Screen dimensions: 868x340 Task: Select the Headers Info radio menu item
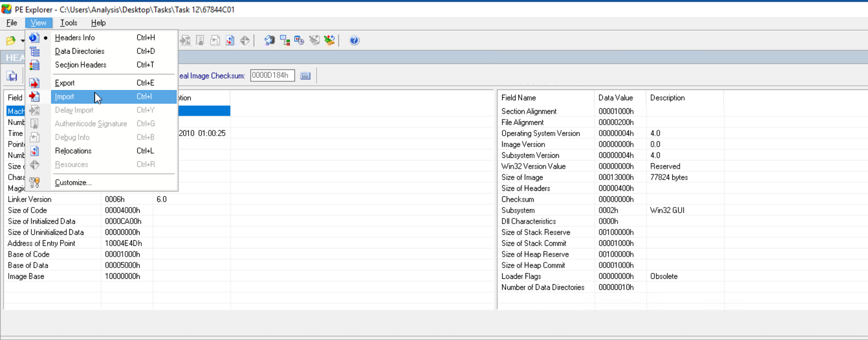pos(75,38)
